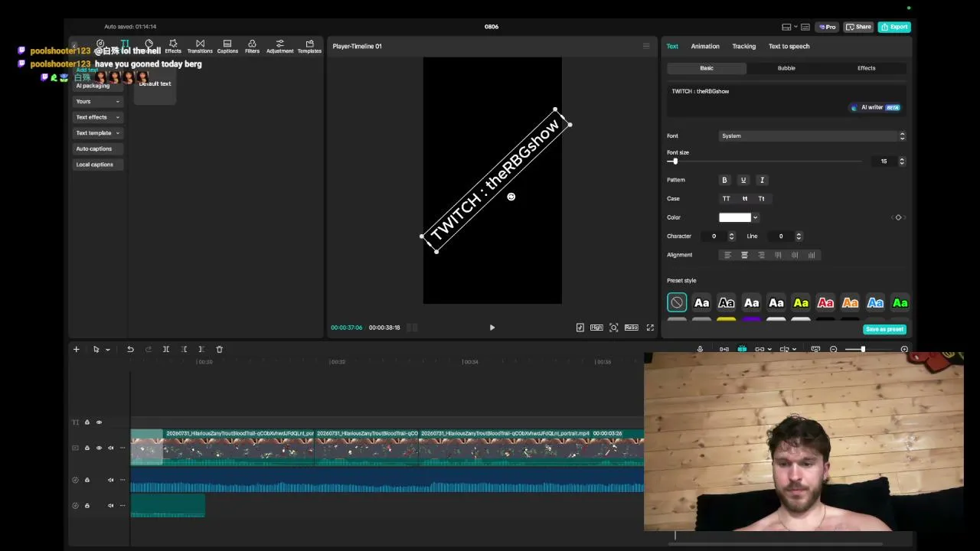Open the Captions tab

(227, 47)
